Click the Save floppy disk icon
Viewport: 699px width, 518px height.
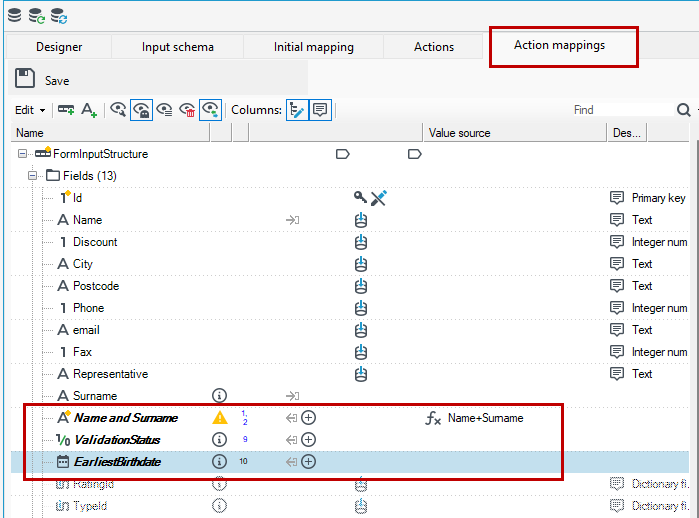click(x=25, y=78)
